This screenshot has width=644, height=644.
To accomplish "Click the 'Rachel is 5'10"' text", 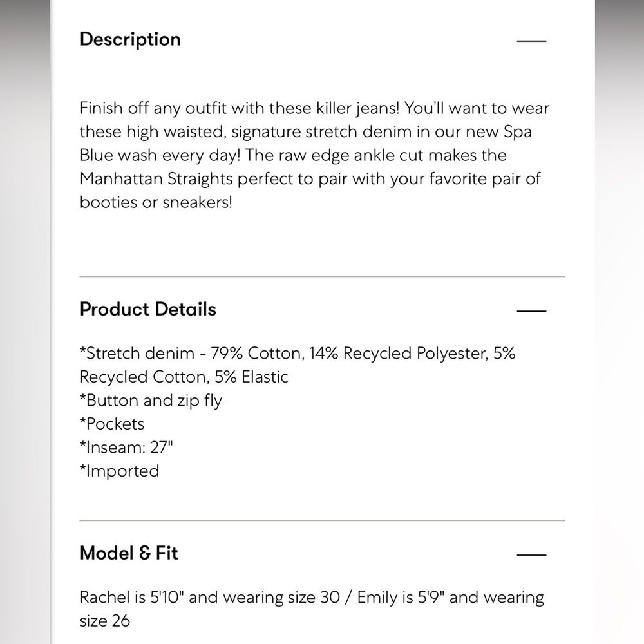I will (131, 597).
